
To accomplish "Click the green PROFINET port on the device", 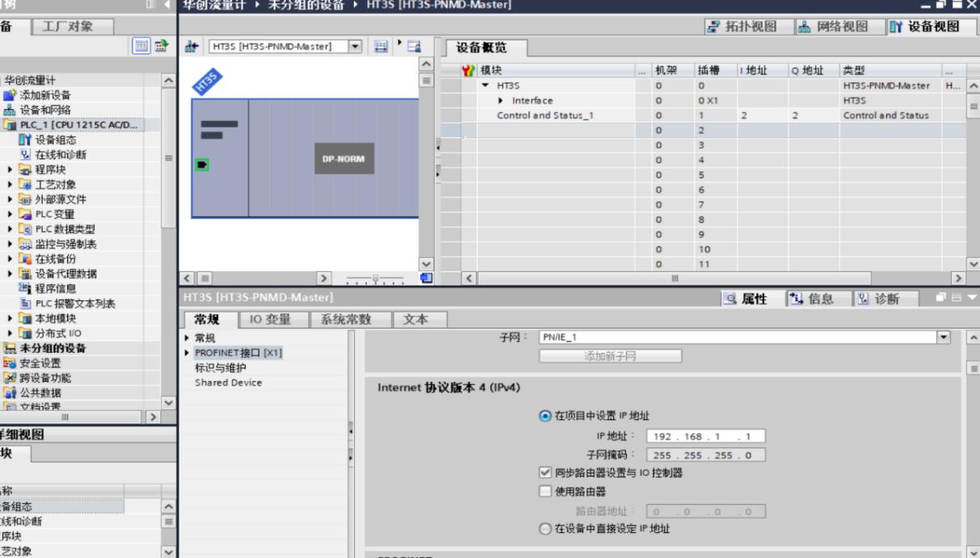I will point(203,165).
